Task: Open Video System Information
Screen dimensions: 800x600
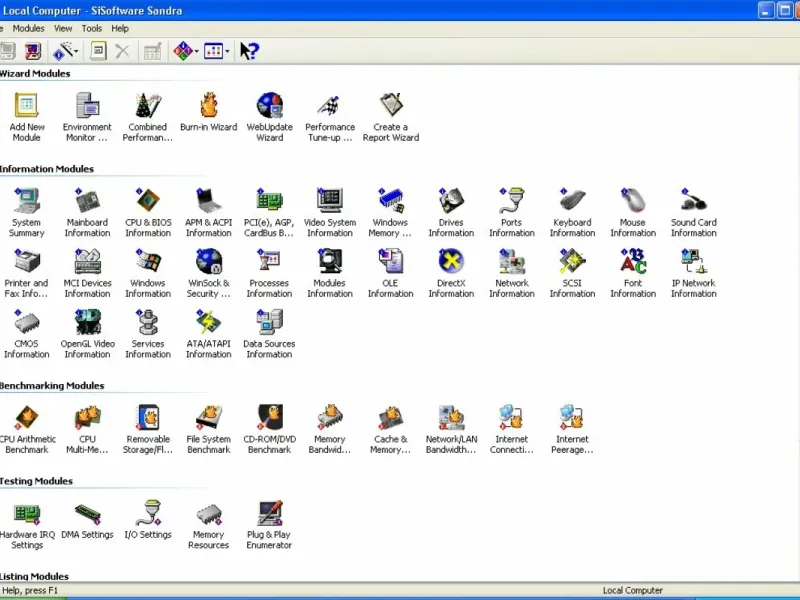Action: (330, 212)
